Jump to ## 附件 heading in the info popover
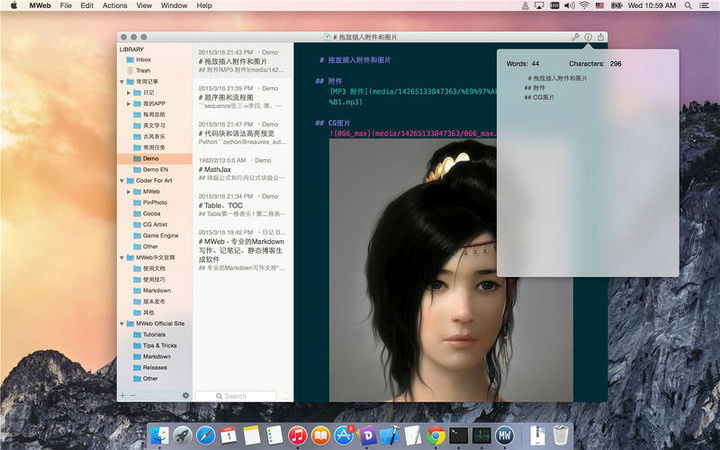Image resolution: width=720 pixels, height=450 pixels. [534, 88]
